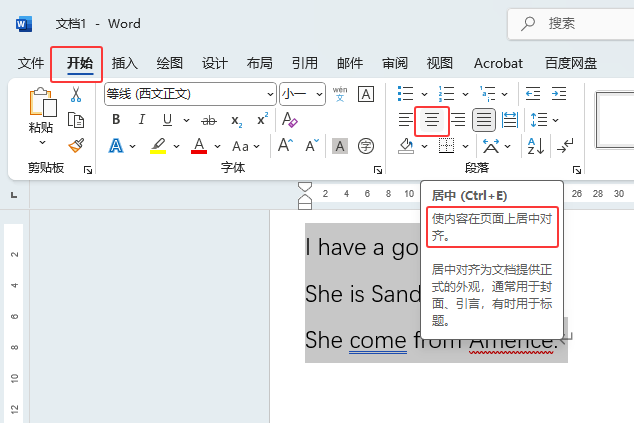This screenshot has width=634, height=423.
Task: Switch to 视图 View tab
Action: click(440, 63)
